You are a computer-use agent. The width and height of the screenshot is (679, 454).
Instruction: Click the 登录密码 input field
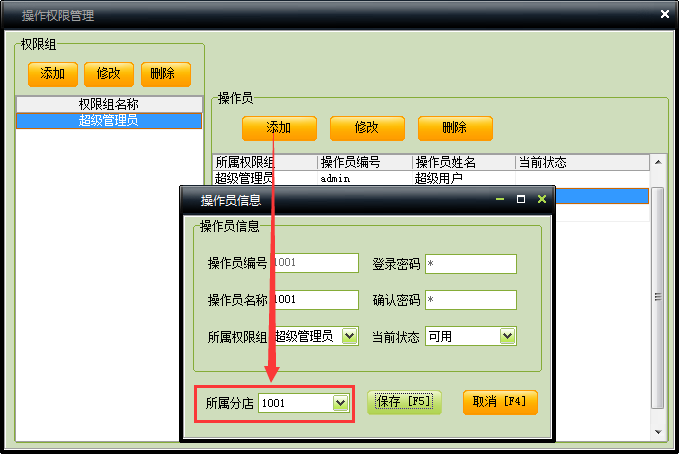470,264
